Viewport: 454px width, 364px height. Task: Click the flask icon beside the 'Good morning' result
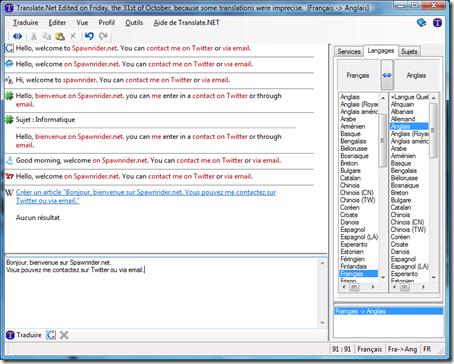pyautogui.click(x=9, y=160)
